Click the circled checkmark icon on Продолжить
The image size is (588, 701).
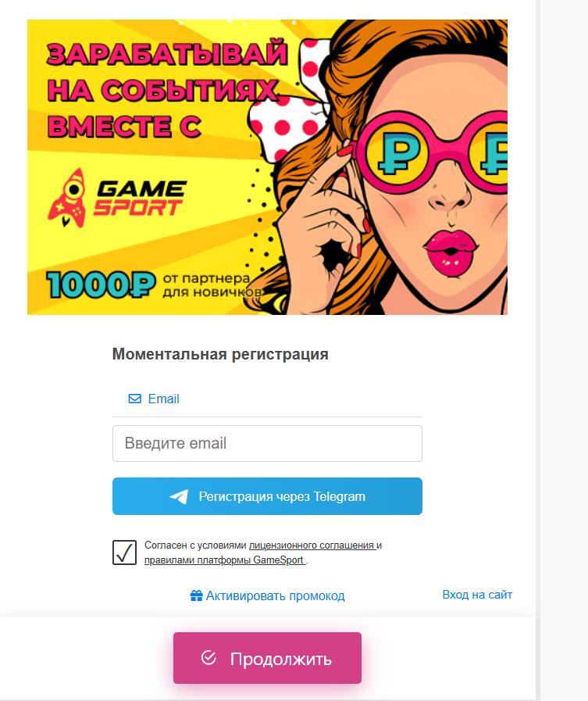pos(208,658)
